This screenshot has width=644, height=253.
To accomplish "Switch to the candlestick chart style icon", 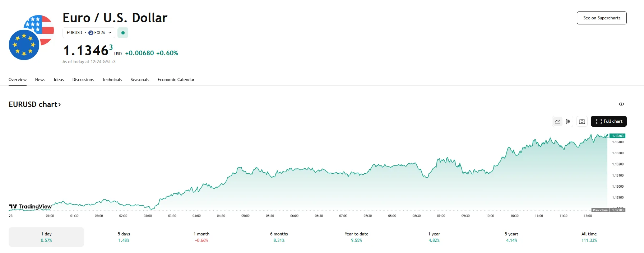I will [568, 122].
